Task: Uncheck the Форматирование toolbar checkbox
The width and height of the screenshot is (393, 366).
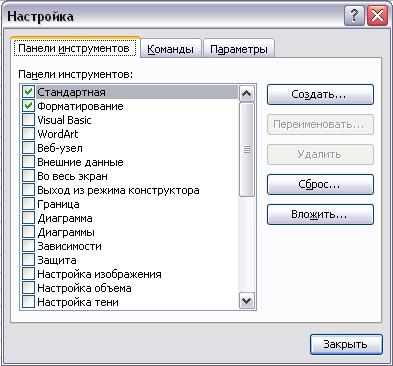Action: pyautogui.click(x=28, y=106)
